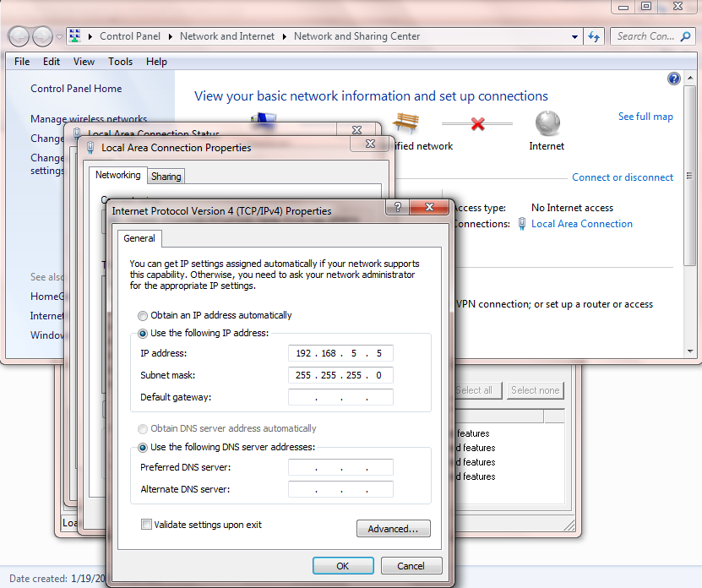Click the Default gateway field
The image size is (702, 588).
point(340,397)
